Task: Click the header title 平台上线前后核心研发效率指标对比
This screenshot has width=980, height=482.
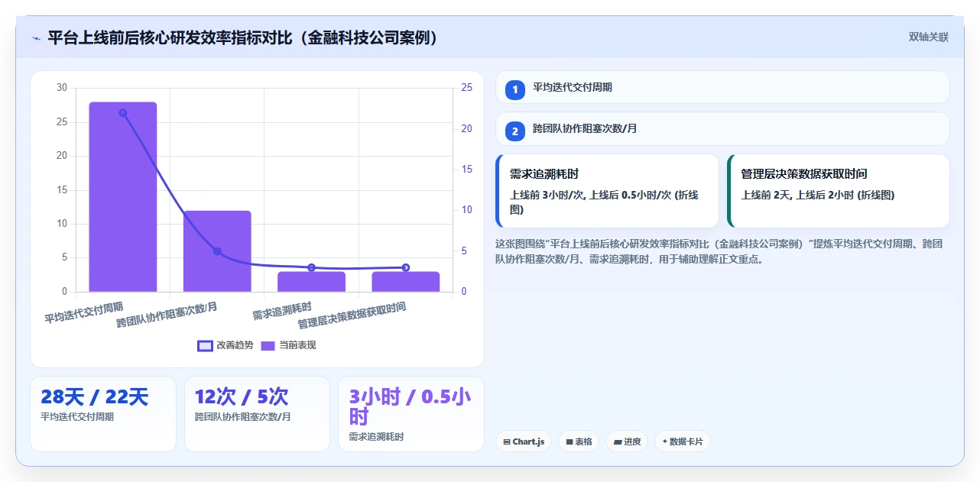Action: pyautogui.click(x=245, y=37)
